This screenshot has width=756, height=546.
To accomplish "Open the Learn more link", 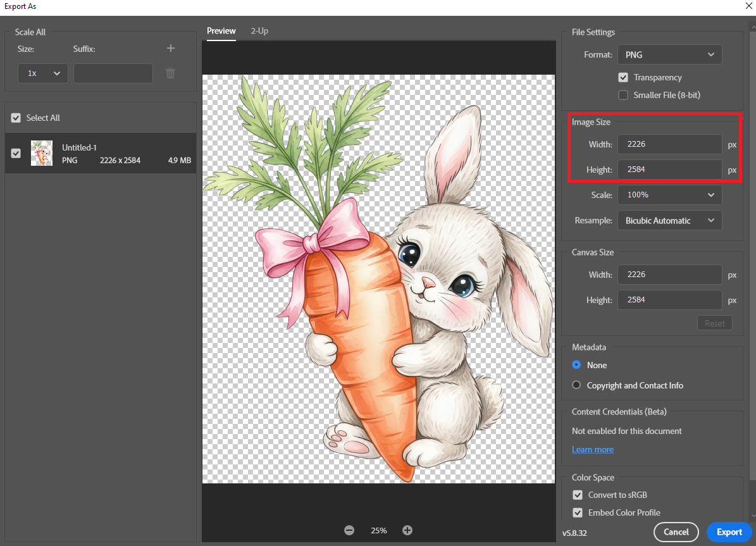I will pos(592,449).
